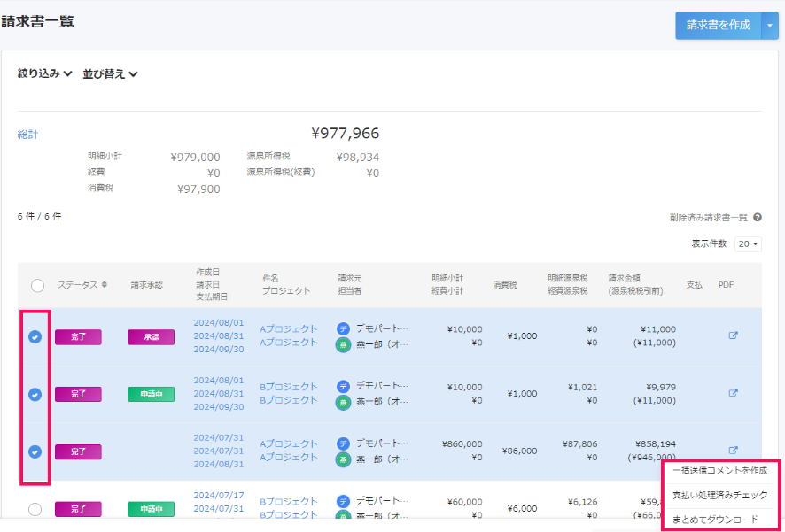Click 2024/07/17 creation date link

219,495
